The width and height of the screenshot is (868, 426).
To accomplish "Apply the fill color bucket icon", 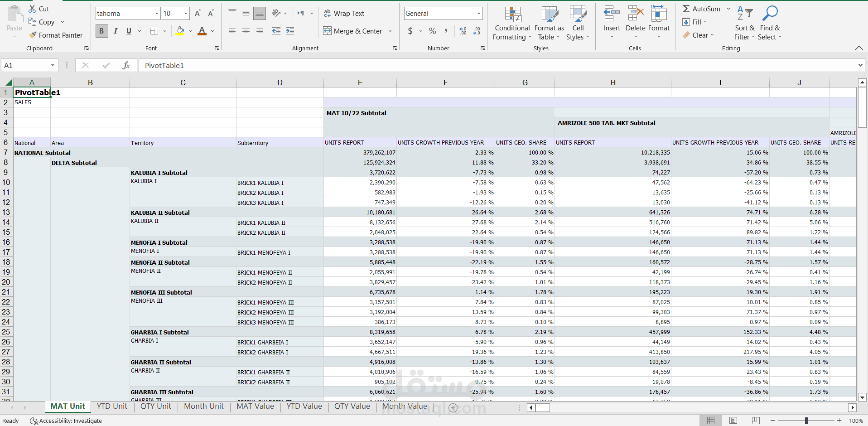I will (x=180, y=31).
